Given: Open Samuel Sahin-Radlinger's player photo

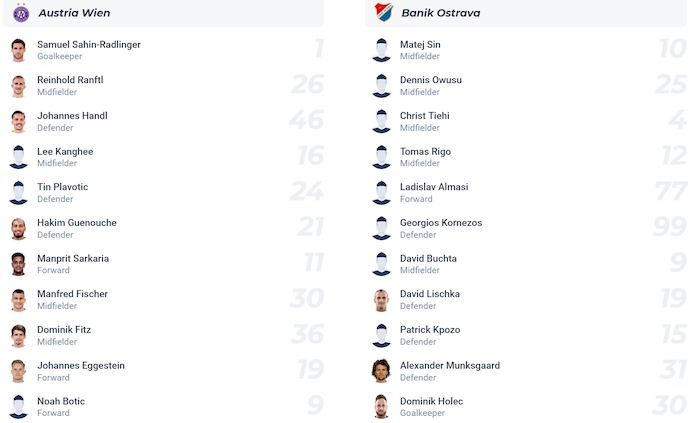Looking at the screenshot, I should click(18, 51).
